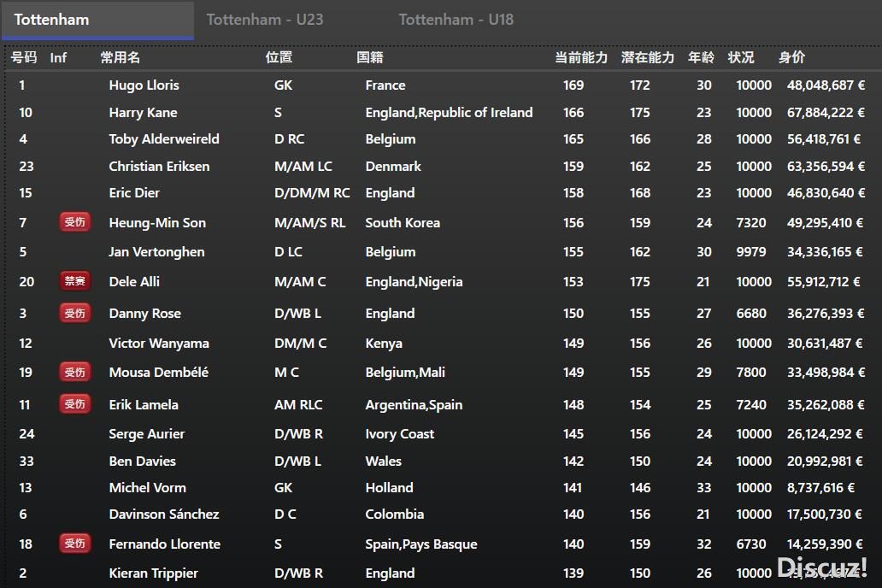Select player Michel Vorm
The image size is (882, 588).
click(147, 488)
